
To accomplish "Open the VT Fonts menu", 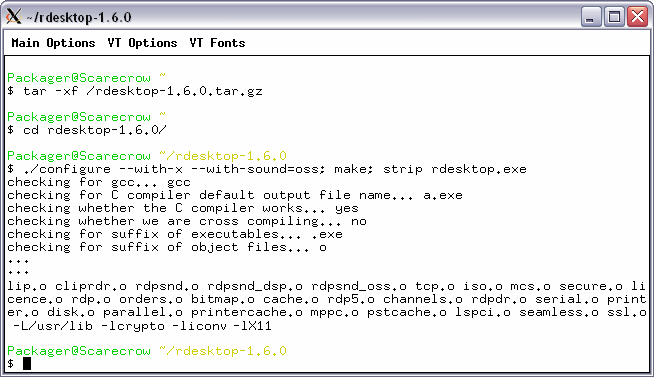I will [217, 43].
